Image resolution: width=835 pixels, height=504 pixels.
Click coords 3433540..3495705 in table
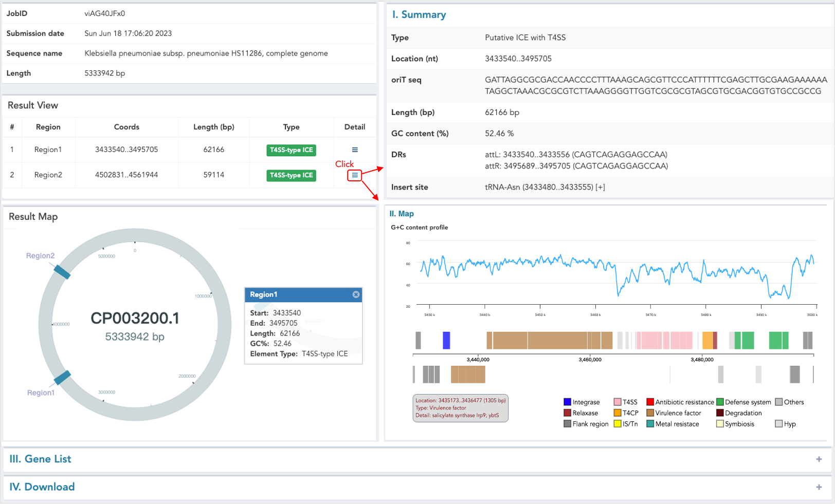126,150
